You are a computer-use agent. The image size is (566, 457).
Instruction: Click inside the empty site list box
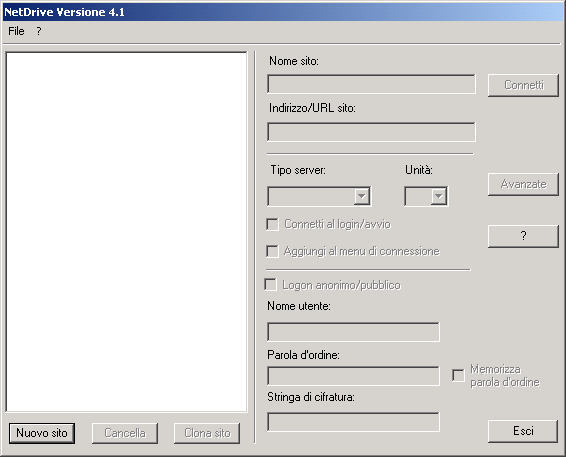[126, 232]
